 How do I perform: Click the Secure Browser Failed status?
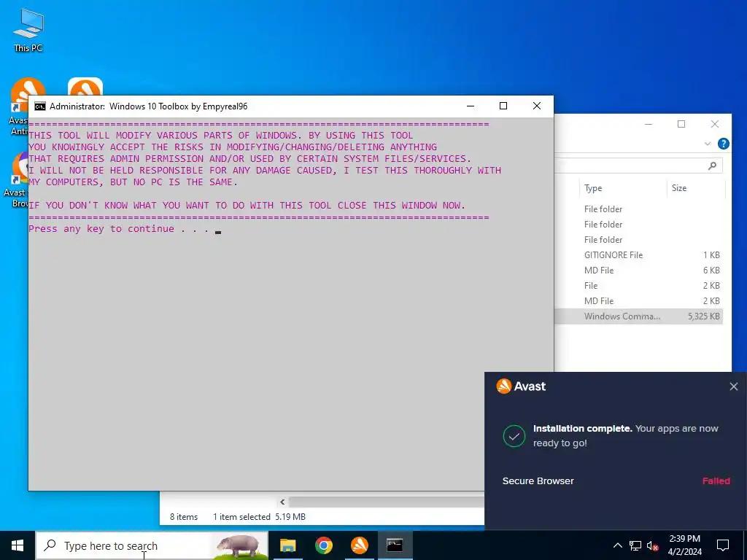(x=716, y=481)
